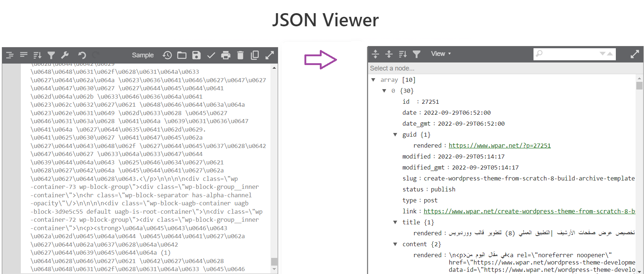Image resolution: width=644 pixels, height=274 pixels.
Task: Open the View mode dropdown
Action: coord(441,54)
